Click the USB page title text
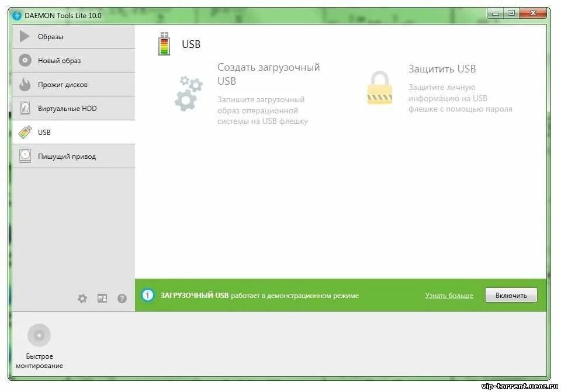 pos(191,44)
